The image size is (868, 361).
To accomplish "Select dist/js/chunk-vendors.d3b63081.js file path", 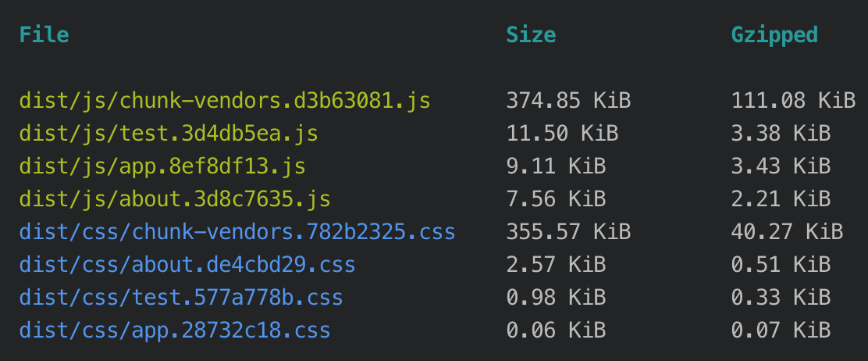I will [225, 101].
